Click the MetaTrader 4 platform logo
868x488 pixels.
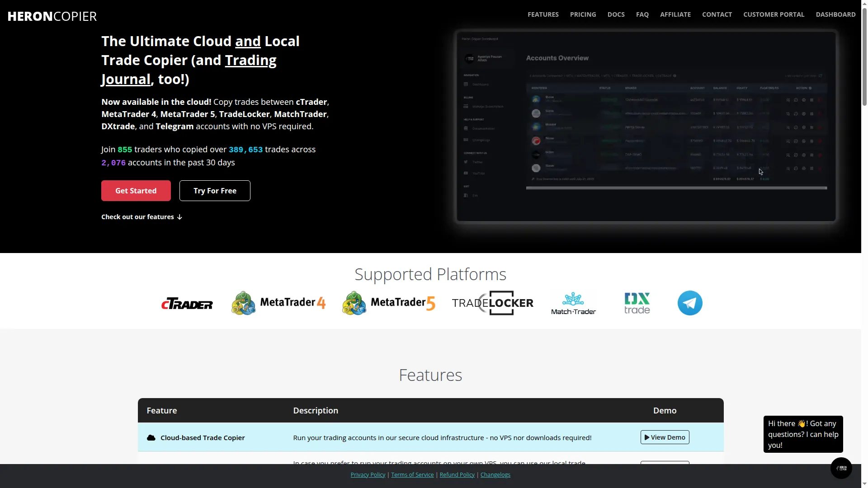tap(278, 303)
